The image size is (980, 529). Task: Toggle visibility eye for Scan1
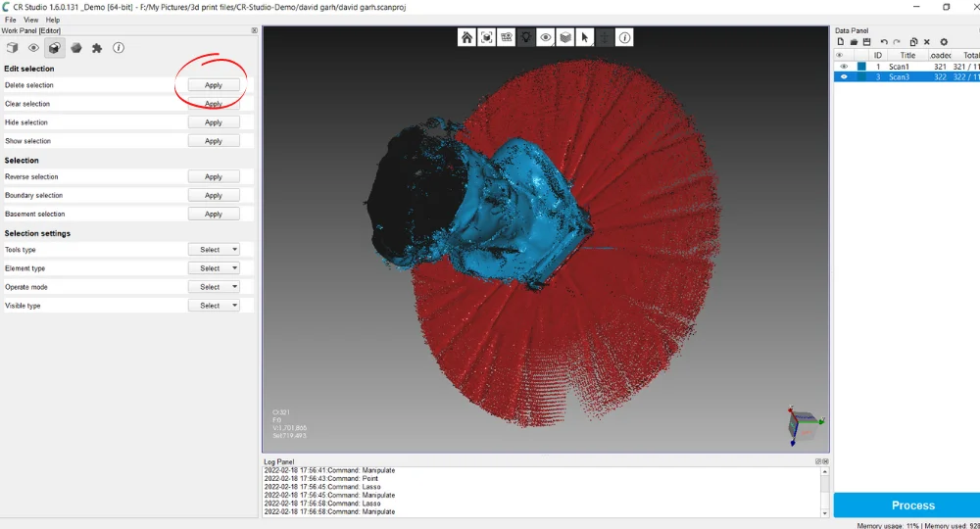pyautogui.click(x=844, y=67)
